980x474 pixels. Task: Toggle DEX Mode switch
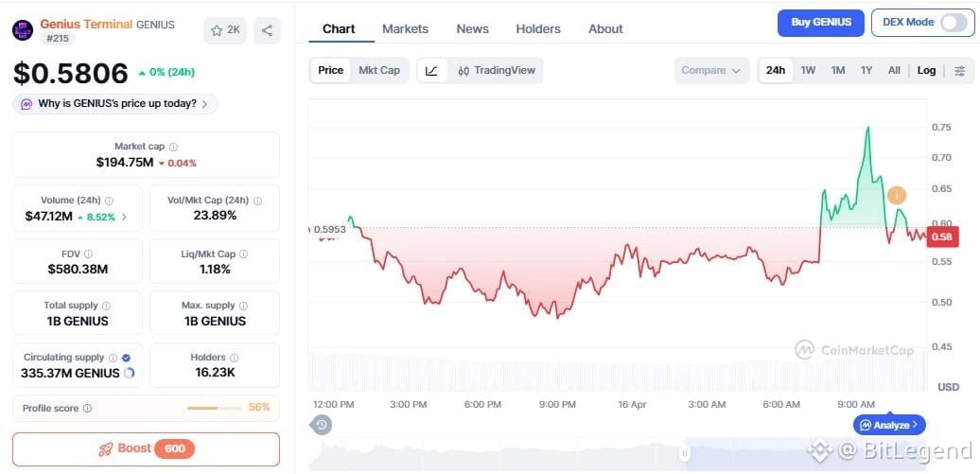click(954, 23)
